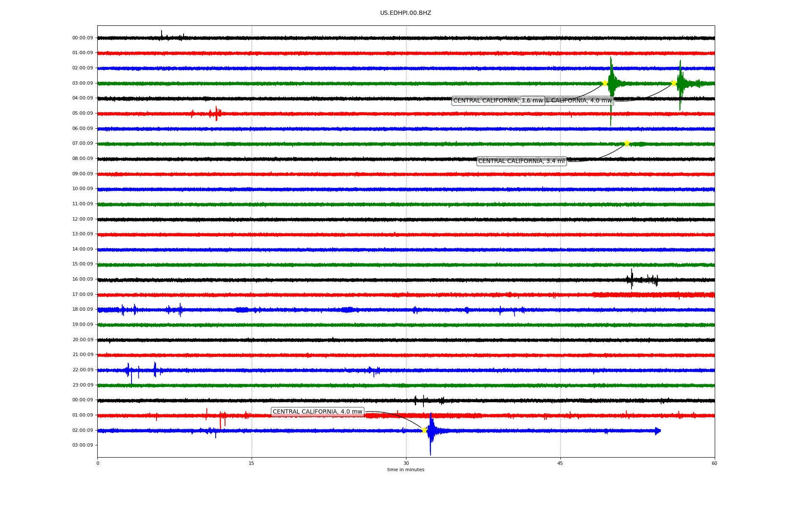Click the US.EDHPI.00.BHZ plot title

pyautogui.click(x=405, y=13)
